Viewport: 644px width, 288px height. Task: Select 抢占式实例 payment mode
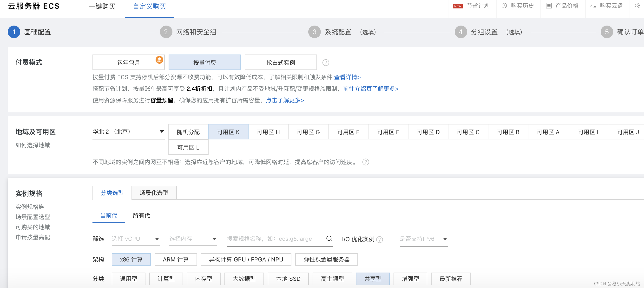(281, 62)
